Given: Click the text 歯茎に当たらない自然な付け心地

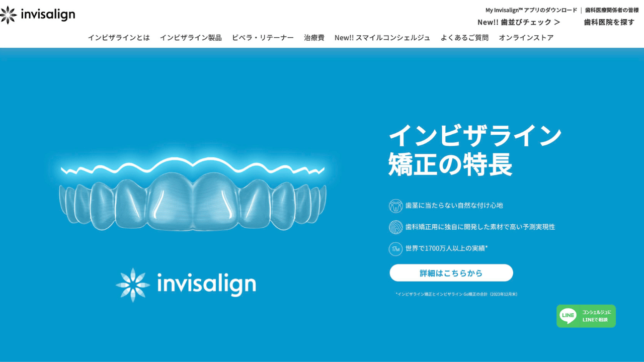Looking at the screenshot, I should [454, 206].
